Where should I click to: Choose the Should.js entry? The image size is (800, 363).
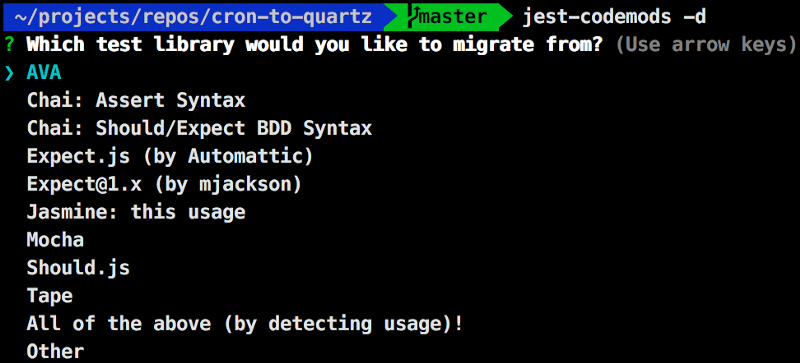pos(78,268)
